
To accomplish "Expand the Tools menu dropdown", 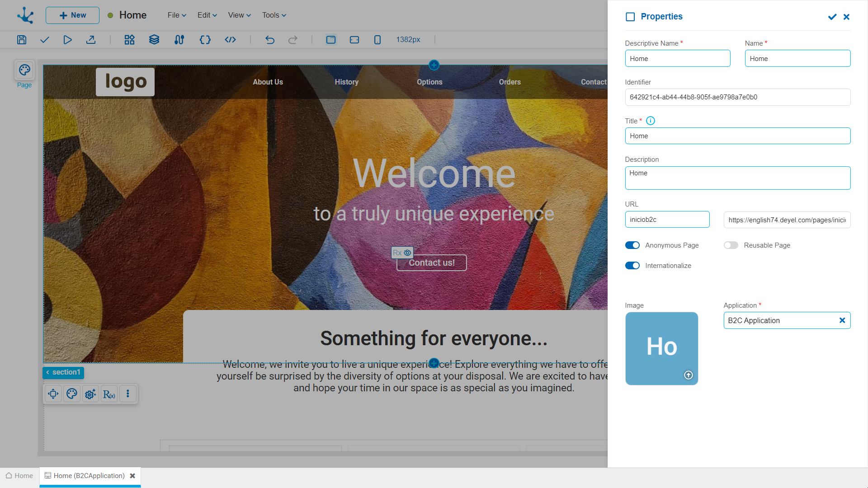I will (x=274, y=15).
